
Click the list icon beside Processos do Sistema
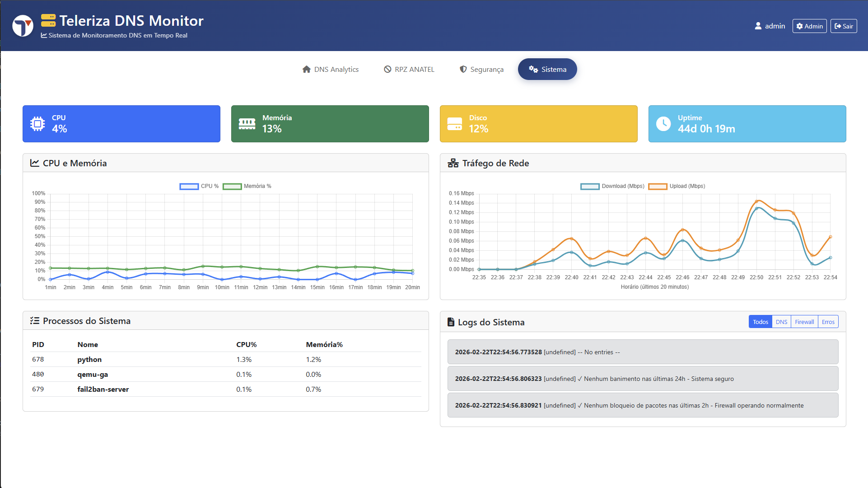coord(34,321)
